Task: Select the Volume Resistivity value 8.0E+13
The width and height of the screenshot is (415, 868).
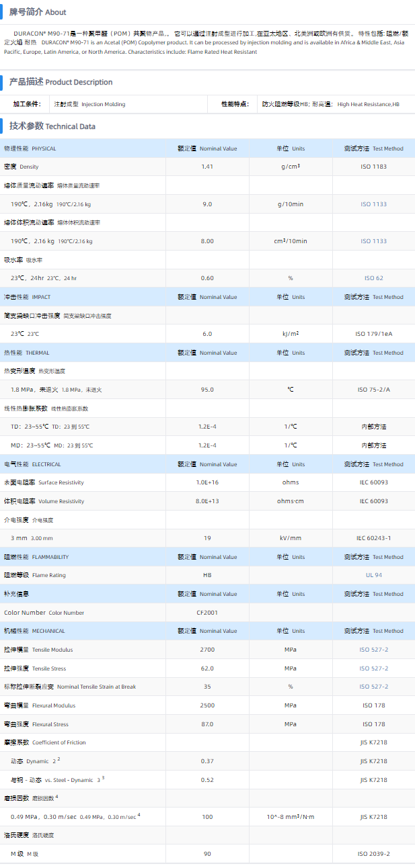Action: pyautogui.click(x=207, y=501)
